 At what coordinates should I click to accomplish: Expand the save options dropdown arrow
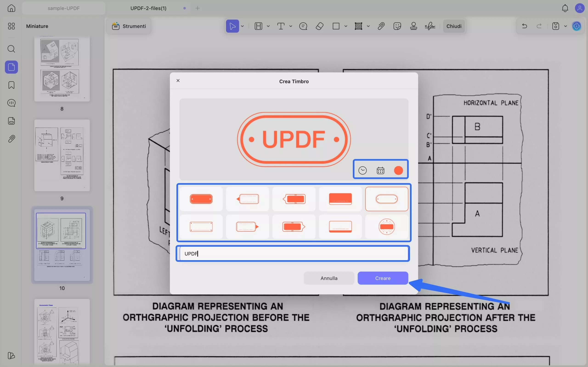tap(565, 26)
